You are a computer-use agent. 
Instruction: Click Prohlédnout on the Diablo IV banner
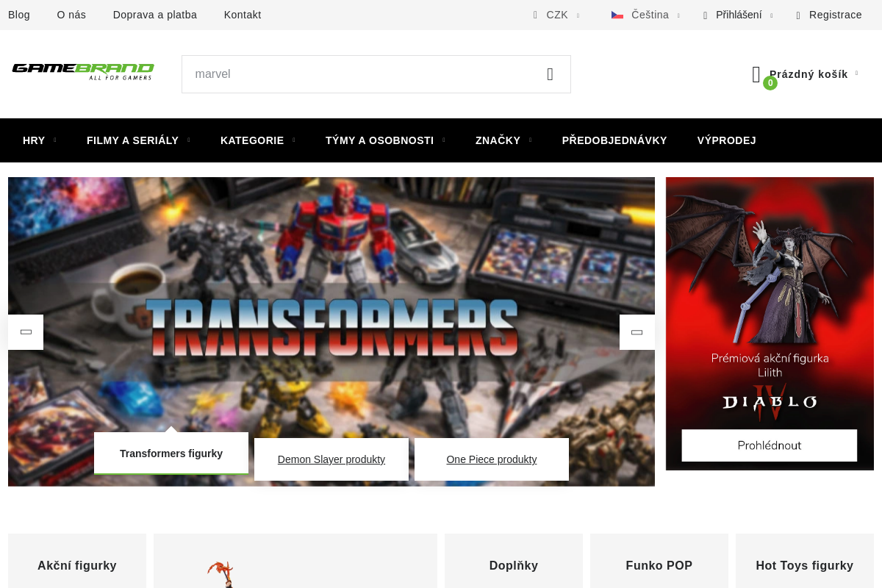(x=769, y=445)
